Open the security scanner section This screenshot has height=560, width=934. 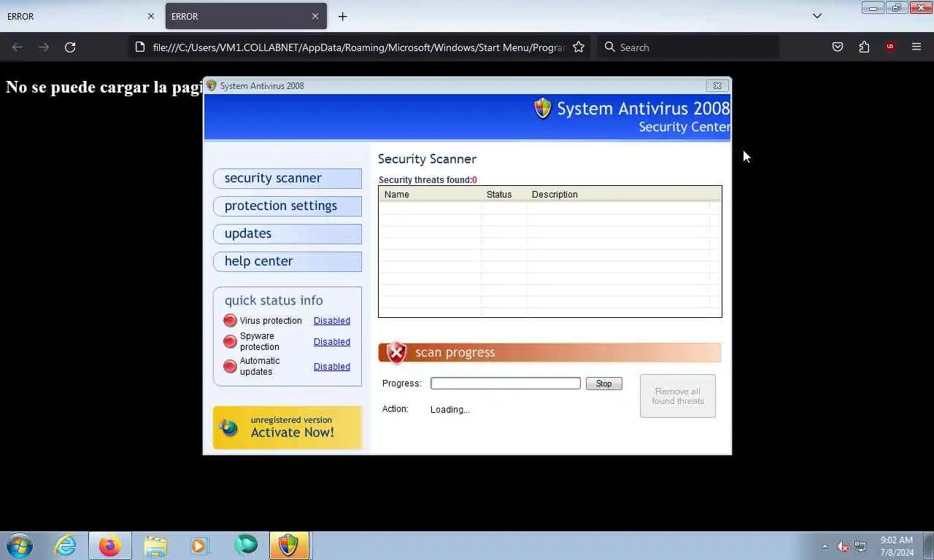tap(287, 178)
